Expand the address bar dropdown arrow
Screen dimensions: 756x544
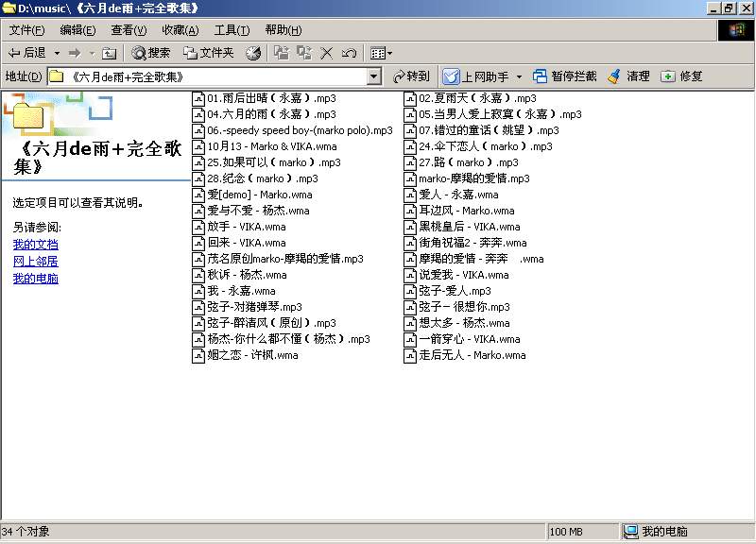[x=373, y=76]
